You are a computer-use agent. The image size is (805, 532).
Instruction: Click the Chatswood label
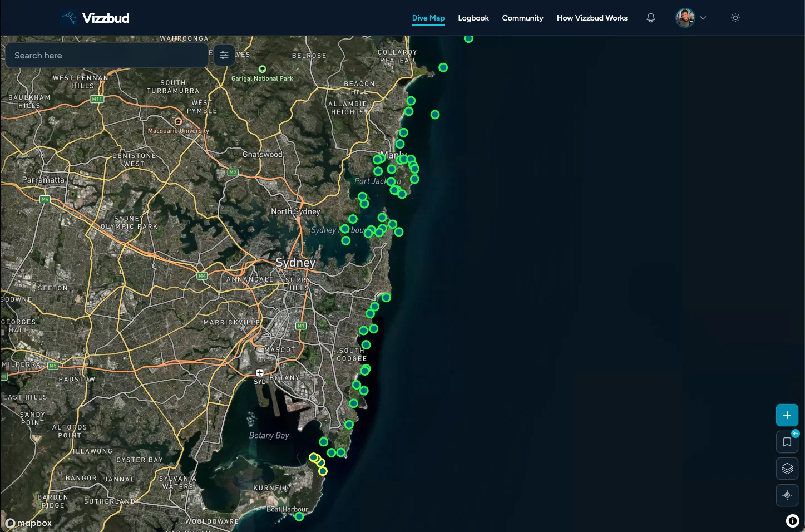click(x=263, y=154)
